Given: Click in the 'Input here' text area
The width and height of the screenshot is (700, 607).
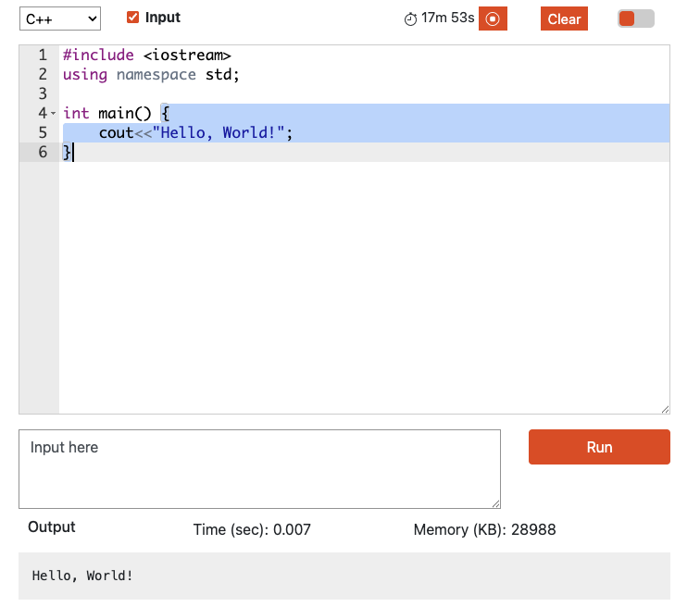Looking at the screenshot, I should [x=259, y=469].
